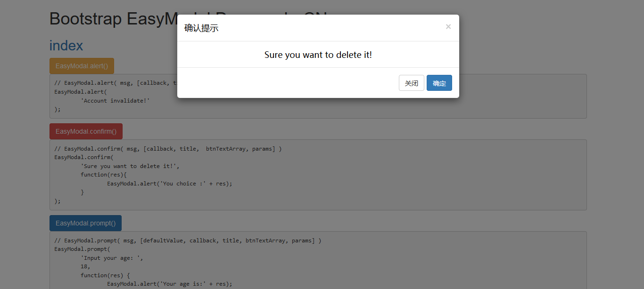Click the red EasyModal.confirm() button
Image resolution: width=644 pixels, height=289 pixels.
coord(86,131)
